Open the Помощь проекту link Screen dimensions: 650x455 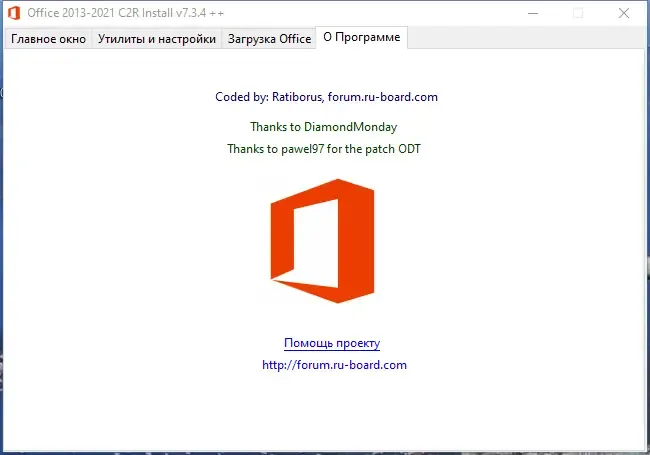tap(331, 343)
